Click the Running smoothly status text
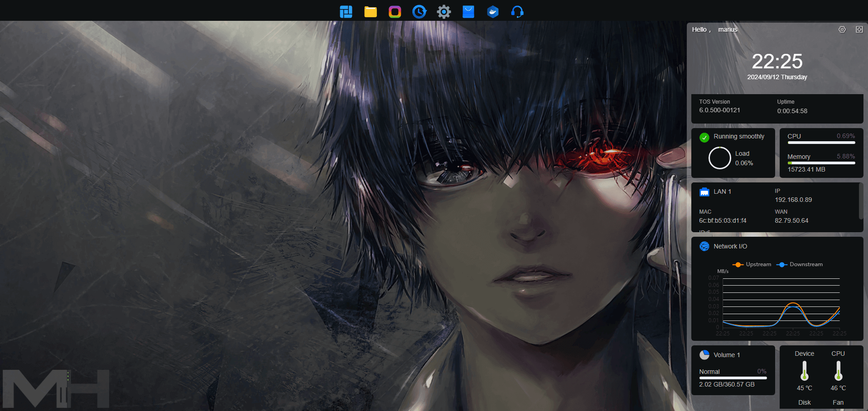Screen dimensions: 868x411 pos(739,136)
